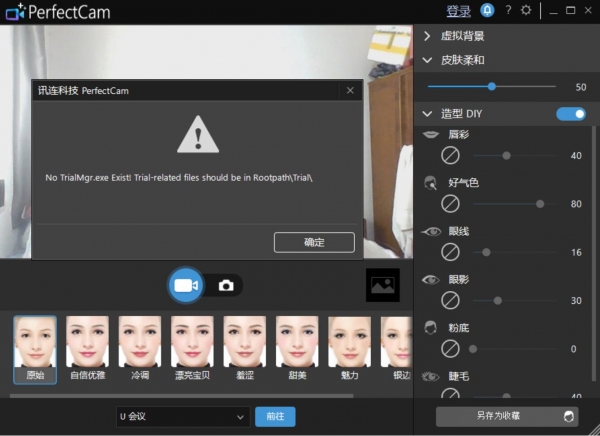Click the 眼线 value 16
The height and width of the screenshot is (436, 600).
[576, 252]
